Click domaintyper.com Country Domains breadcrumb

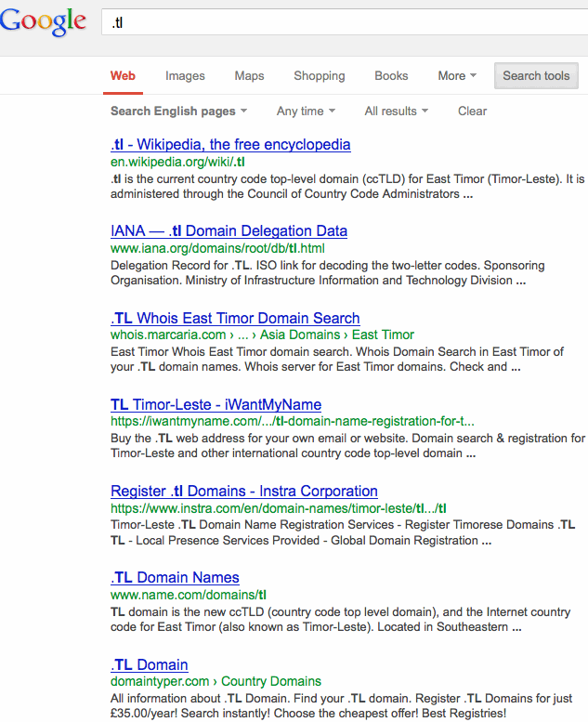216,681
